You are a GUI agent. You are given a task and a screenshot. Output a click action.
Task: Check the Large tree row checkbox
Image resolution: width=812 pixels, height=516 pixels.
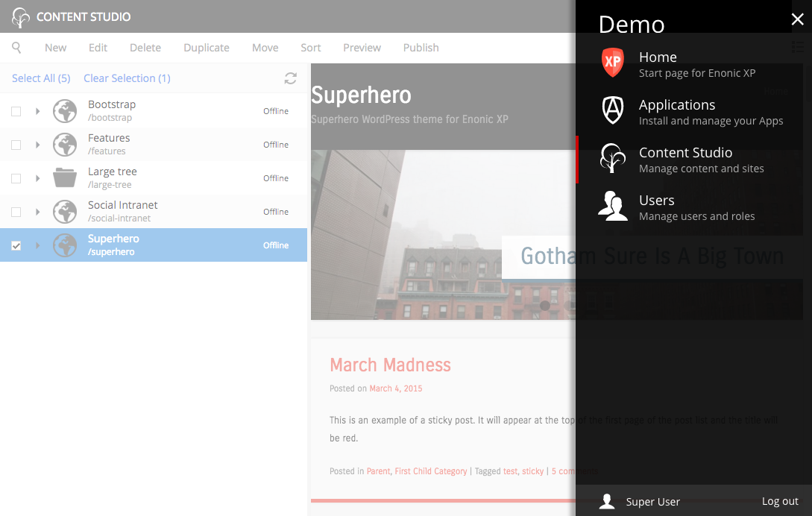[x=16, y=179]
